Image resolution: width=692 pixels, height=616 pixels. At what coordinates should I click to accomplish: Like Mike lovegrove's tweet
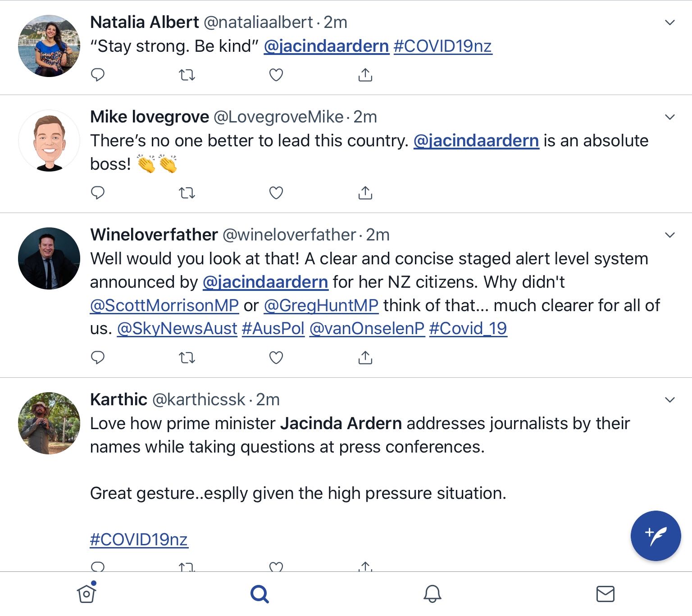coord(276,193)
